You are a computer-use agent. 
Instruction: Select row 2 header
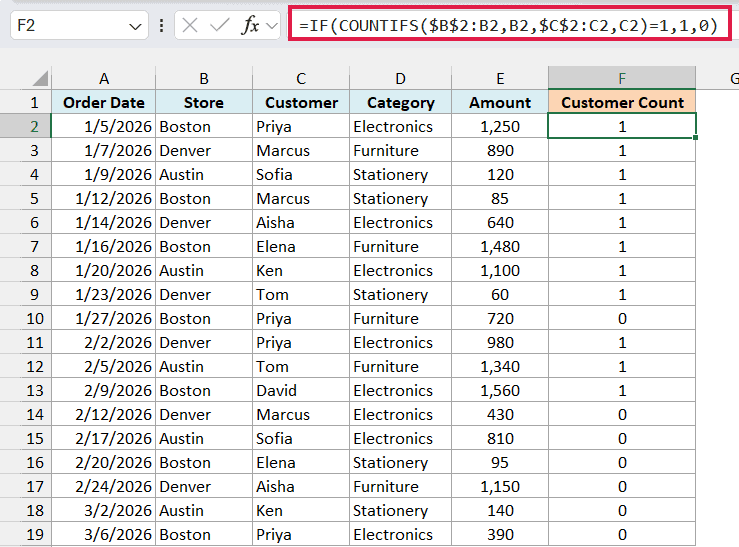click(25, 126)
